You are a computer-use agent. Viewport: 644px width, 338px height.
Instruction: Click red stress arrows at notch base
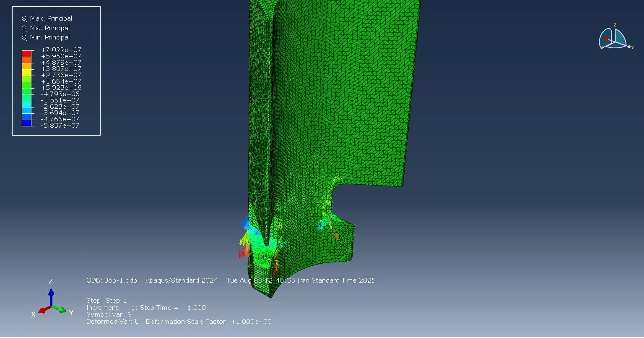click(x=242, y=253)
